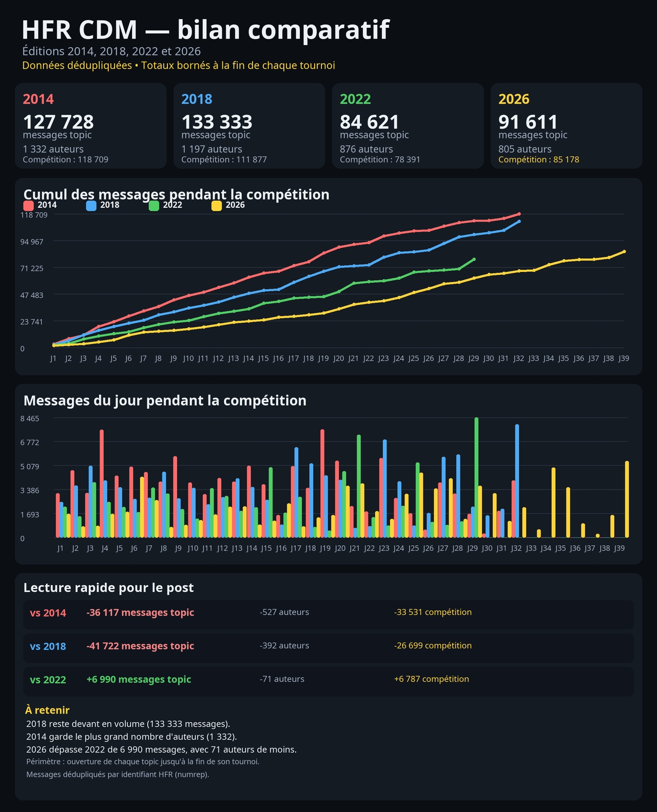This screenshot has height=812, width=657.
Task: Click the "91 611" messages total
Action: (528, 122)
